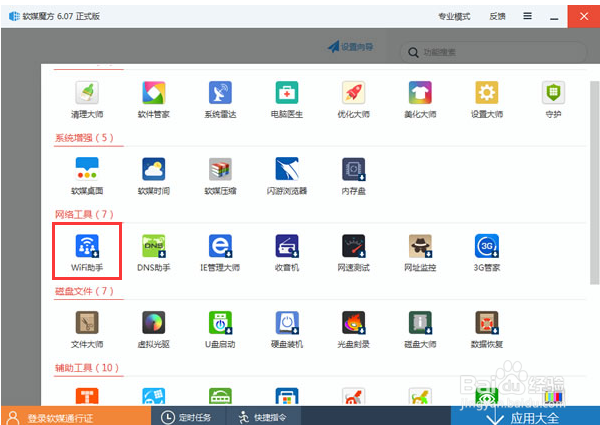Open 快捷指令 shortcuts tab
The width and height of the screenshot is (600, 425).
262,417
